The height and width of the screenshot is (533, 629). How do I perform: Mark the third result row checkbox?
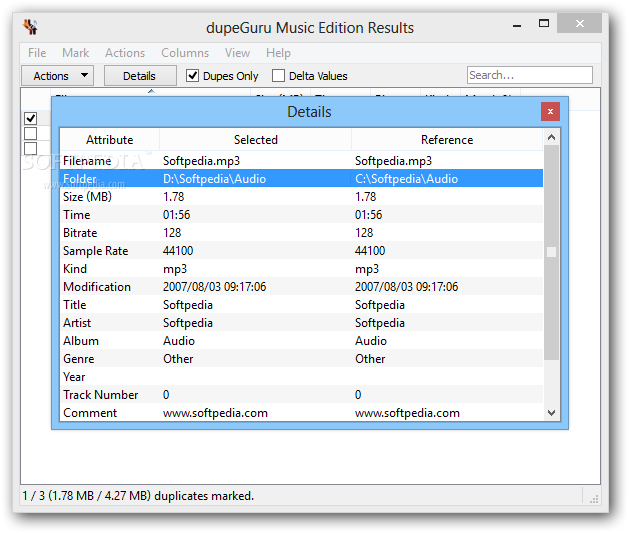coord(30,148)
